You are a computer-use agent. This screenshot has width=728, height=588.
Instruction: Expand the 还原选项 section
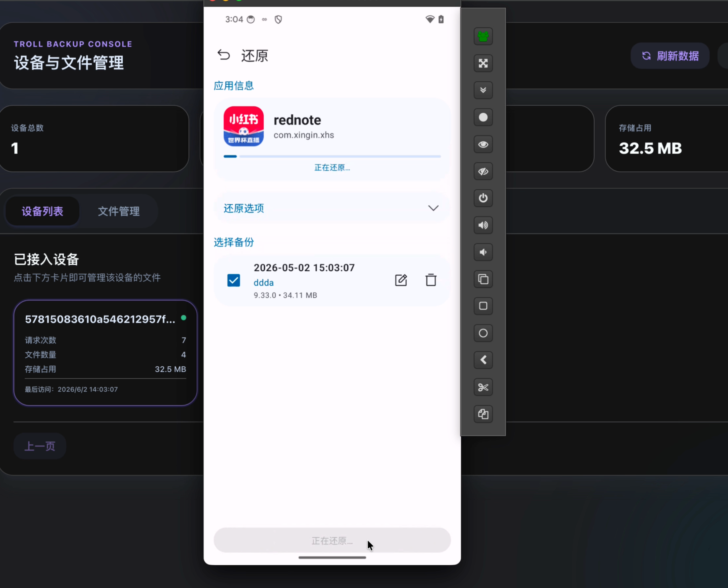tap(332, 208)
